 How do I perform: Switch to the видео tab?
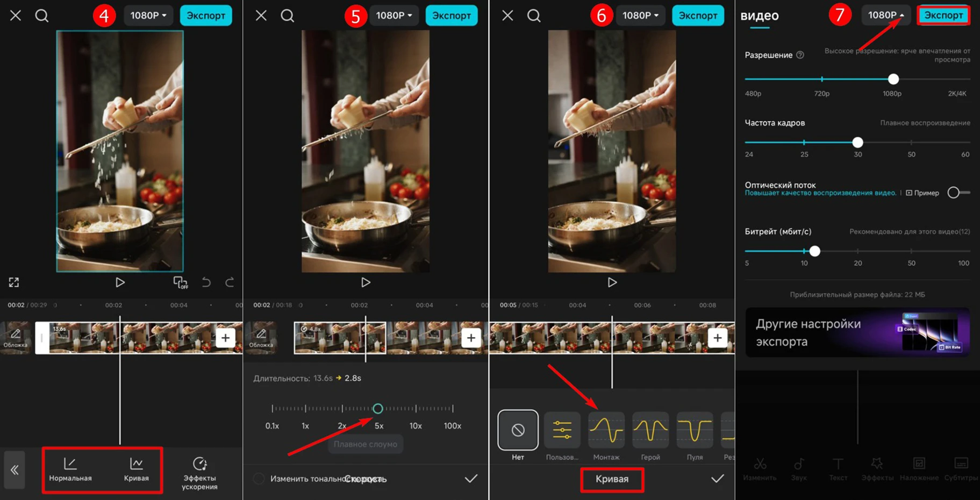tap(760, 16)
